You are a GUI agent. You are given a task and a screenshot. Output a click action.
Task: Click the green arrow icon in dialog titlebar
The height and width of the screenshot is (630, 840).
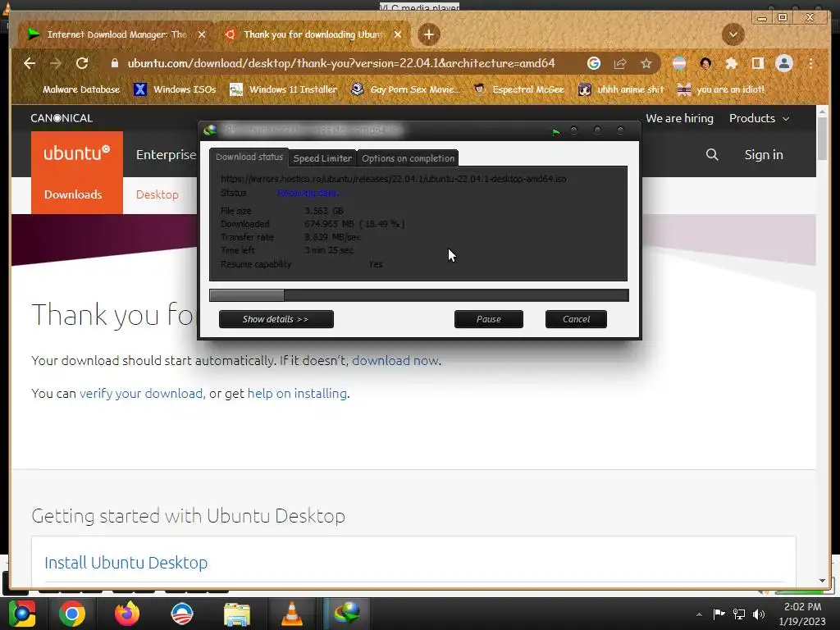[x=556, y=132]
